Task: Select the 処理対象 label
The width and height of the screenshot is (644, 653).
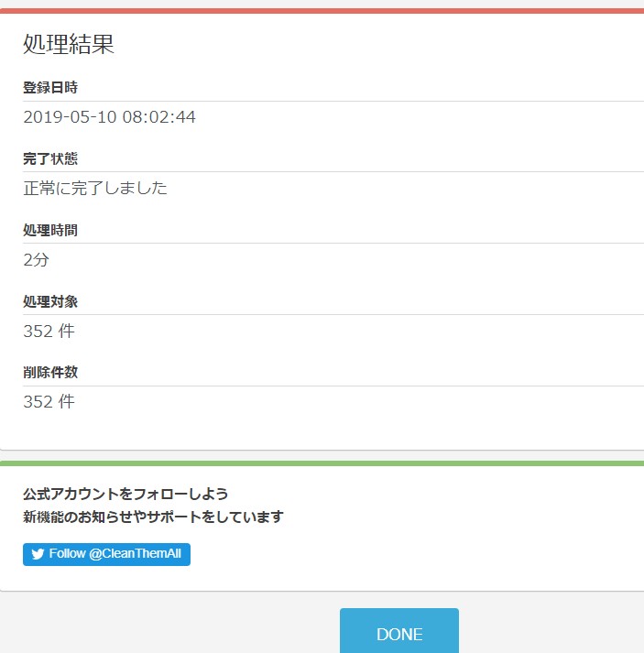Action: pyautogui.click(x=50, y=302)
